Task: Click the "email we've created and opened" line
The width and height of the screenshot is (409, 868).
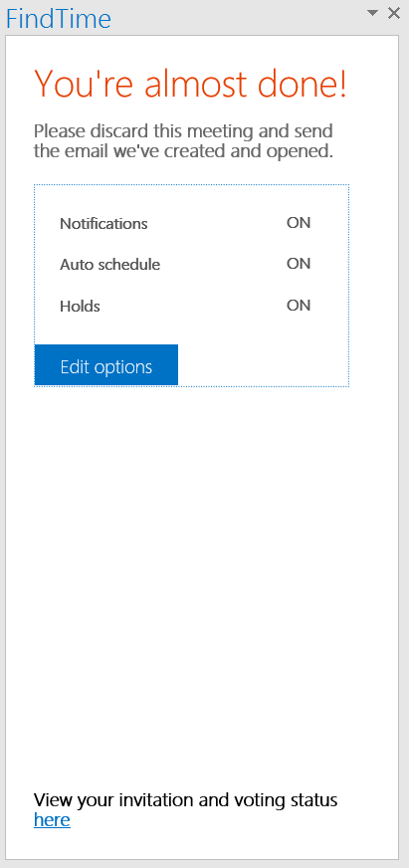Action: 183,151
